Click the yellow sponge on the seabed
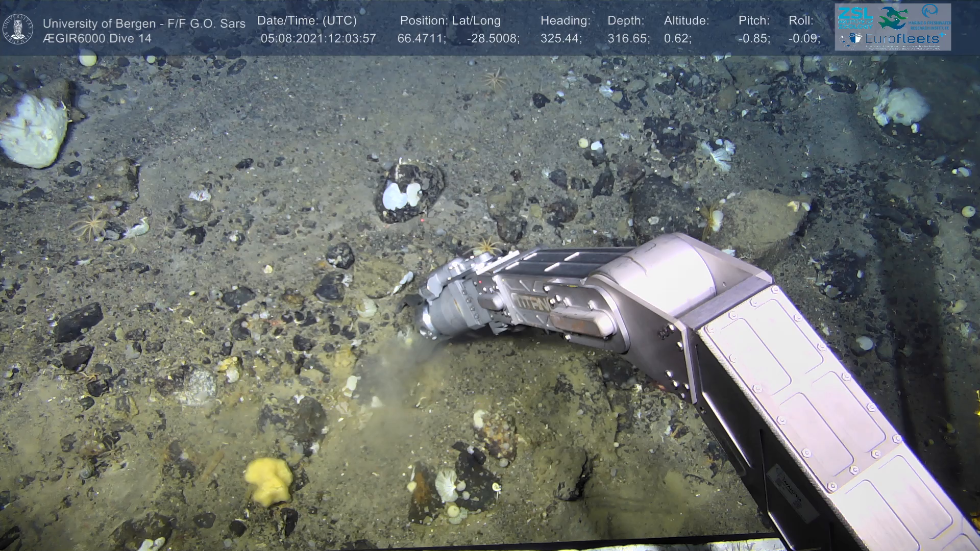Image resolution: width=980 pixels, height=551 pixels. 268,480
